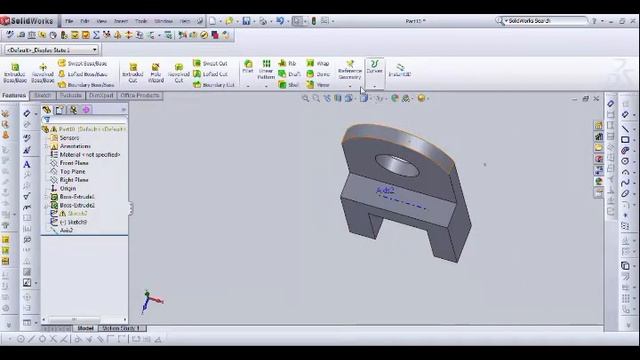Choose the Lofted Cut tool
Image resolution: width=640 pixels, height=360 pixels.
210,74
